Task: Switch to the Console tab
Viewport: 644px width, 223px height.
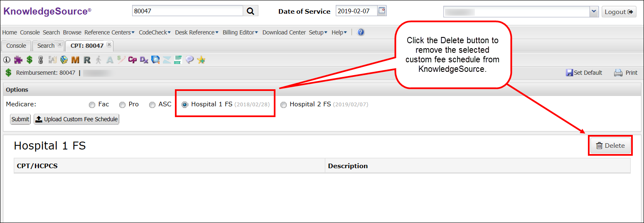Action: click(x=16, y=46)
